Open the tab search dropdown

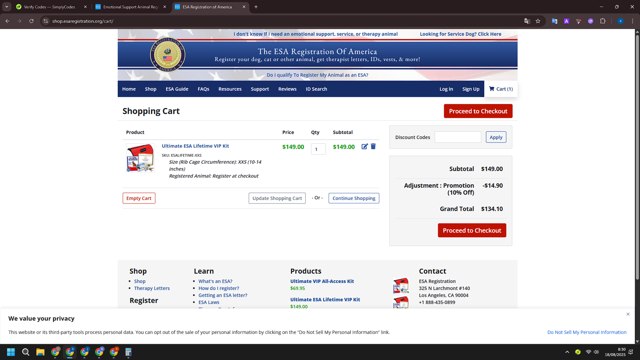click(x=7, y=7)
